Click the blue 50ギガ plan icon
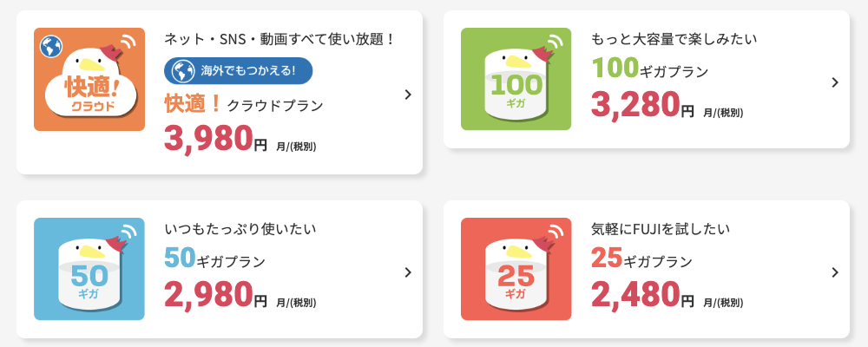 point(89,269)
